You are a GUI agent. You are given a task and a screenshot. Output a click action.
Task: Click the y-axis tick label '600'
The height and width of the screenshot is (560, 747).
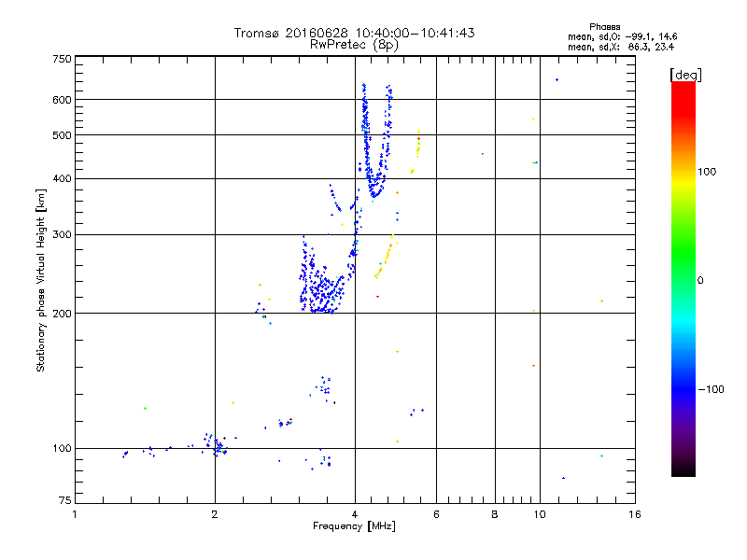pos(62,100)
